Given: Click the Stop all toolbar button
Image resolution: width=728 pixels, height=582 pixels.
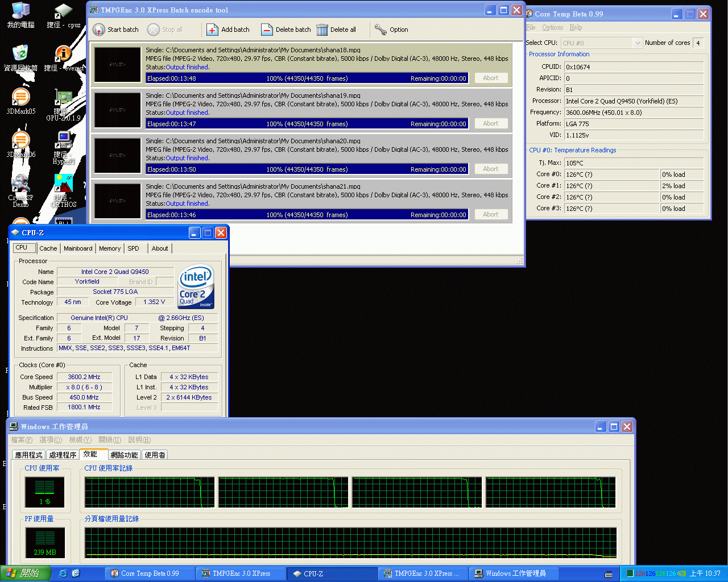Looking at the screenshot, I should point(165,30).
